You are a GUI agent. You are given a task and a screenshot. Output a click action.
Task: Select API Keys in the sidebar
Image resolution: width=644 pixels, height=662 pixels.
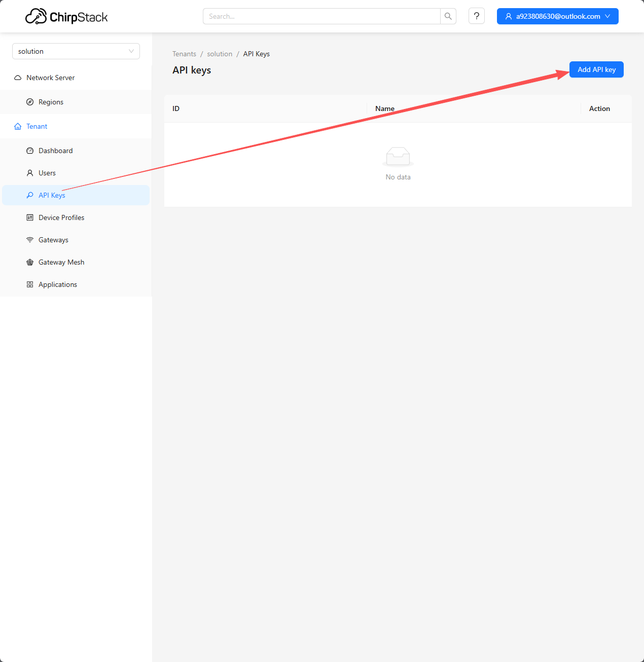52,195
